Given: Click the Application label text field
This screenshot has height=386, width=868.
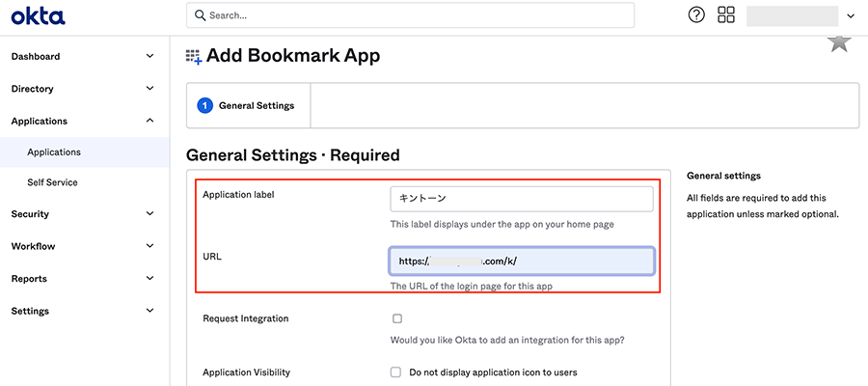Looking at the screenshot, I should (x=521, y=198).
